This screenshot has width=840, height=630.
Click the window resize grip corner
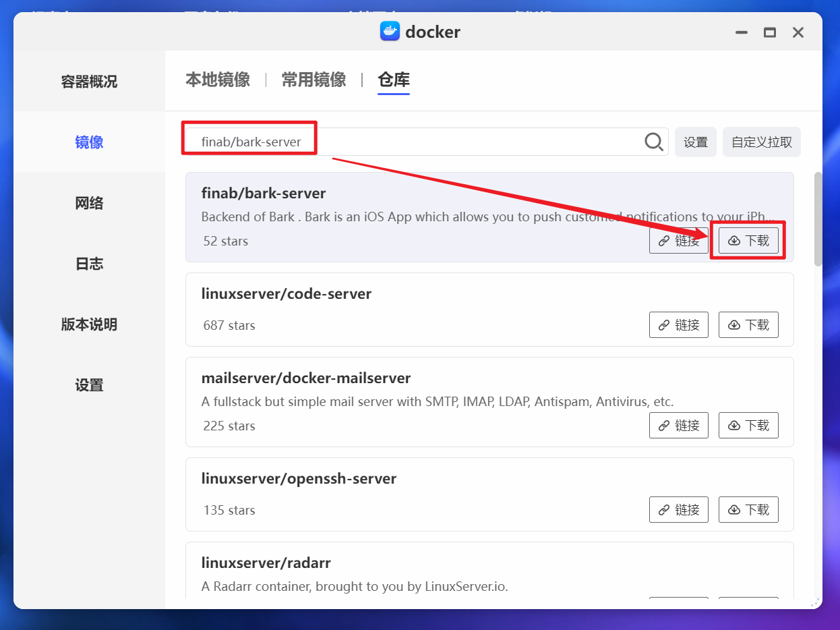pyautogui.click(x=816, y=602)
